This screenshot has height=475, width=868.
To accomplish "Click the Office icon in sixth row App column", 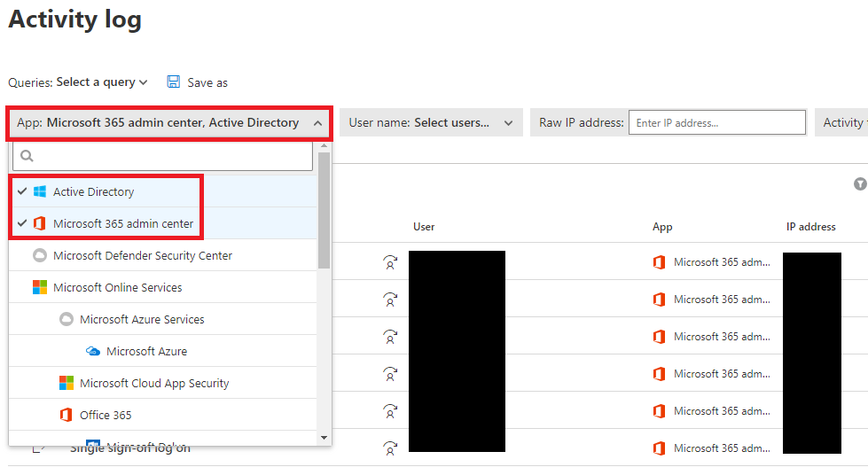I will [x=659, y=448].
